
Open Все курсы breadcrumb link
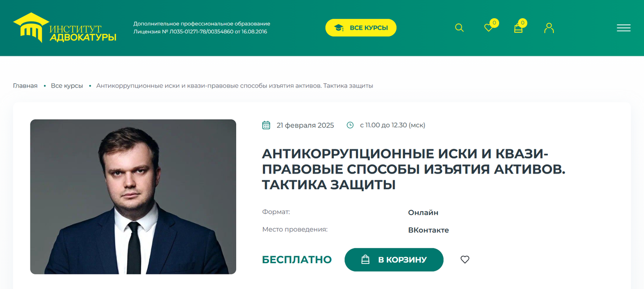click(67, 86)
